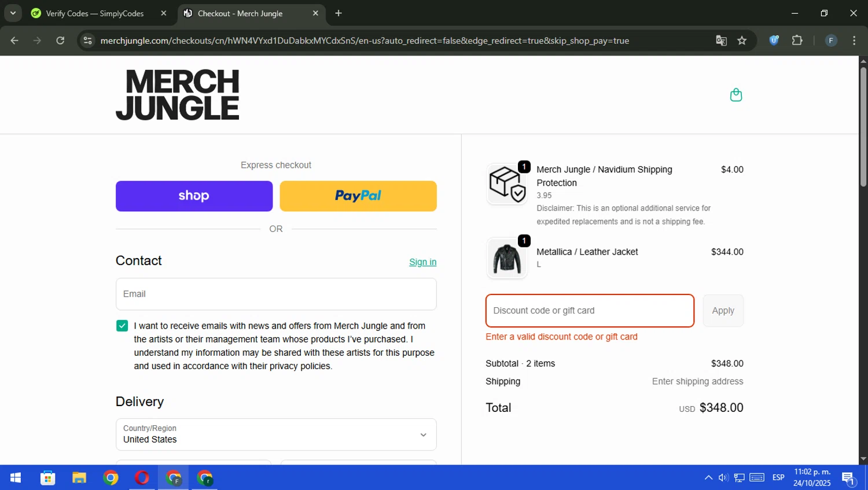Click the Express checkout label

tap(276, 165)
